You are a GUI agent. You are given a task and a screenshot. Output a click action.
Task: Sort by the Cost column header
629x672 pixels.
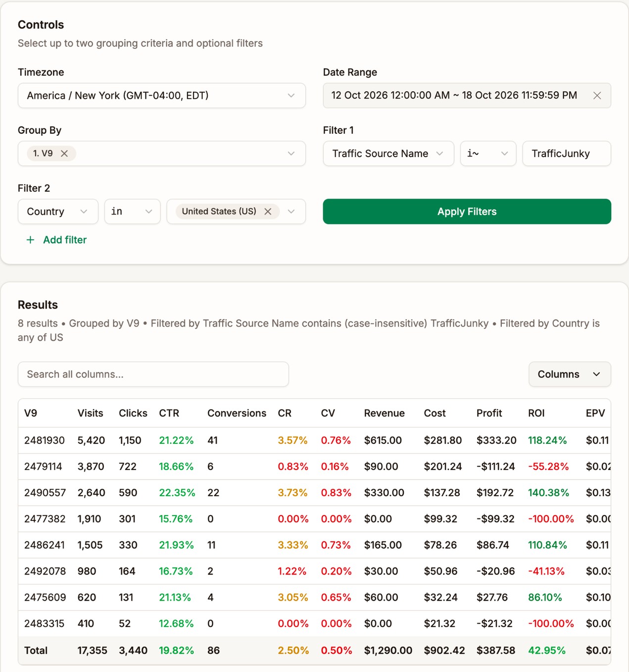tap(435, 413)
